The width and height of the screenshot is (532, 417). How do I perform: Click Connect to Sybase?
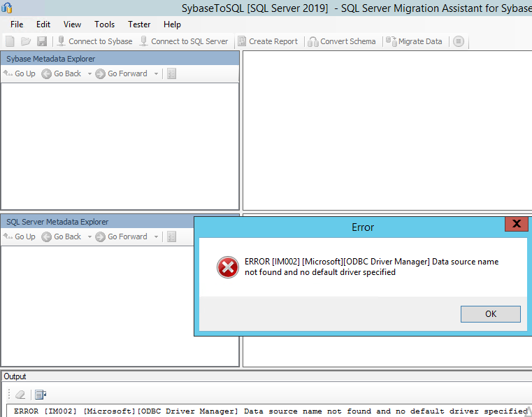point(94,41)
